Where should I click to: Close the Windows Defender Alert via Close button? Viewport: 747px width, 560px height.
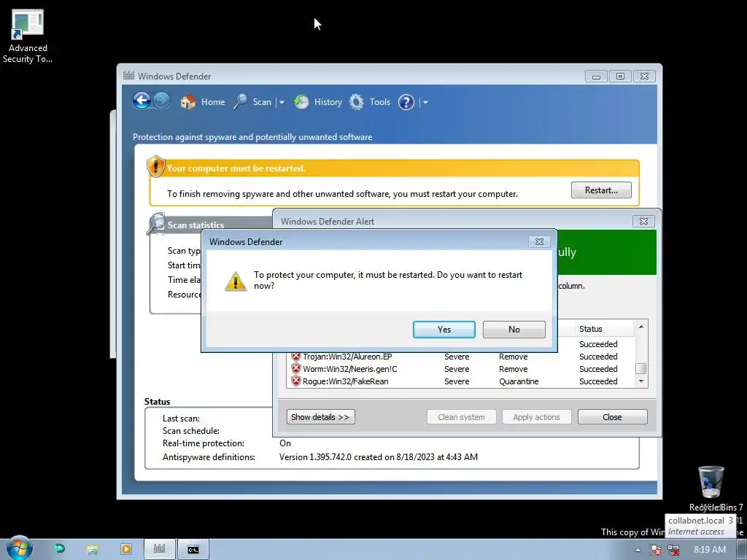[612, 416]
